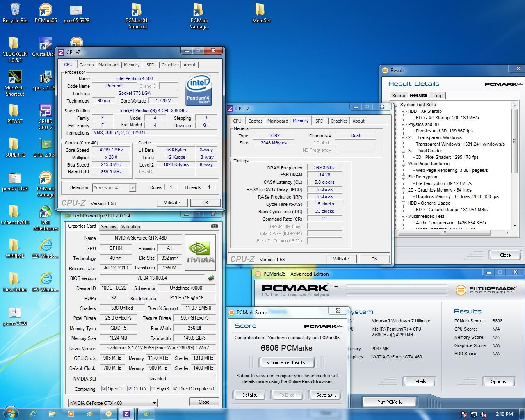Image resolution: width=525 pixels, height=420 pixels.
Task: Open Internet Explorer from the taskbar
Action: point(34,414)
